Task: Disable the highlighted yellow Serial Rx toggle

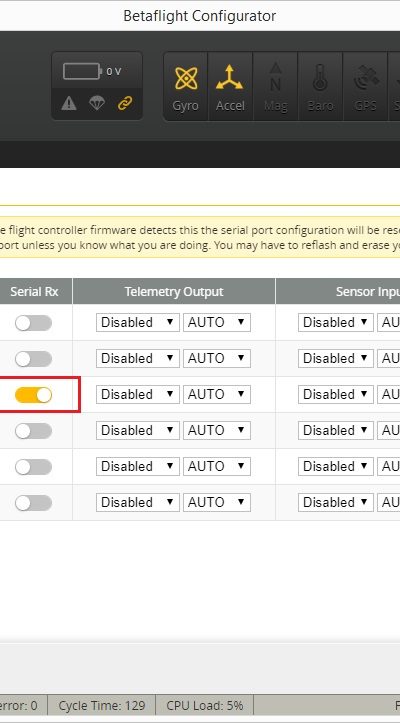Action: (x=33, y=395)
